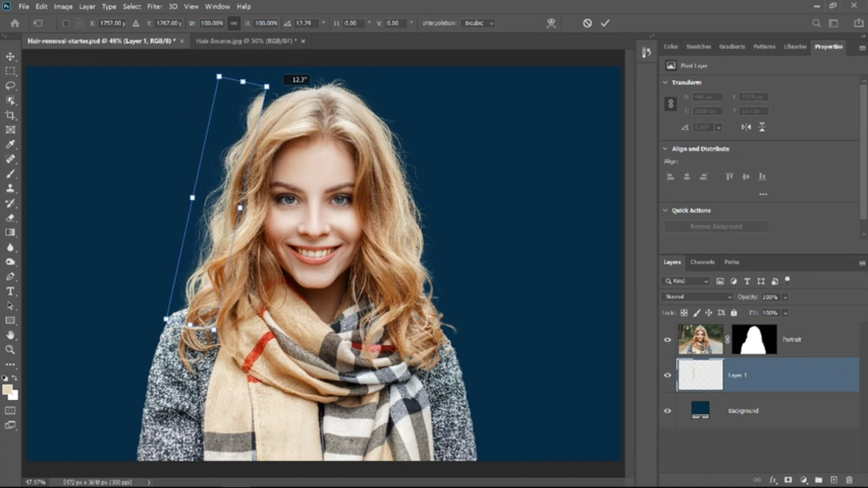Screen dimensions: 868x488
Task: Select the Horizontal Type tool
Action: click(x=10, y=291)
